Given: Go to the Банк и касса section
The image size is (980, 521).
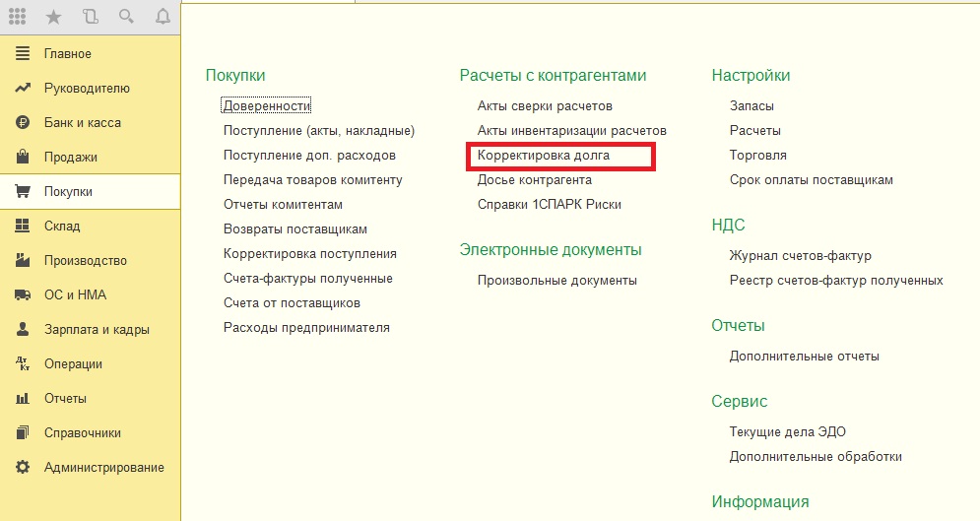Looking at the screenshot, I should [83, 122].
